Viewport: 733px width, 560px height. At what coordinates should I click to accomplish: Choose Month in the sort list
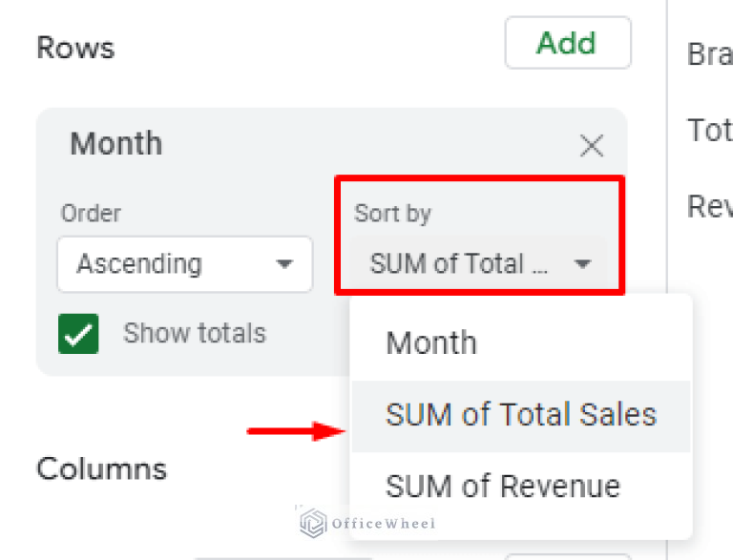tap(521, 343)
